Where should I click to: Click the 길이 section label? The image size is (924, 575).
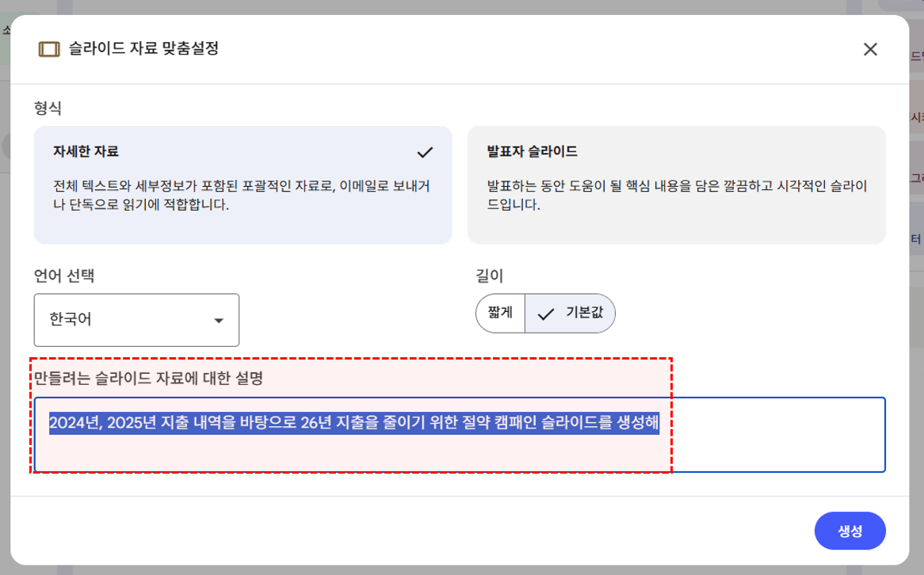click(490, 276)
